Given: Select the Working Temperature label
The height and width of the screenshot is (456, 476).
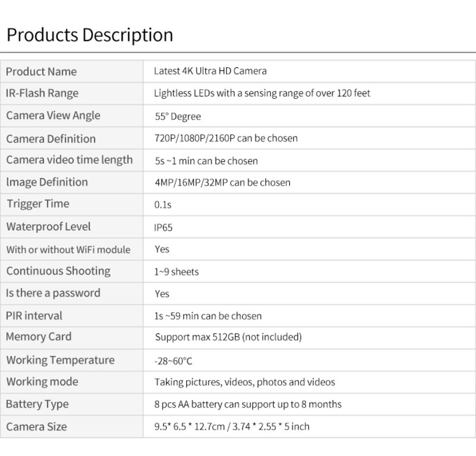Looking at the screenshot, I should 61,360.
